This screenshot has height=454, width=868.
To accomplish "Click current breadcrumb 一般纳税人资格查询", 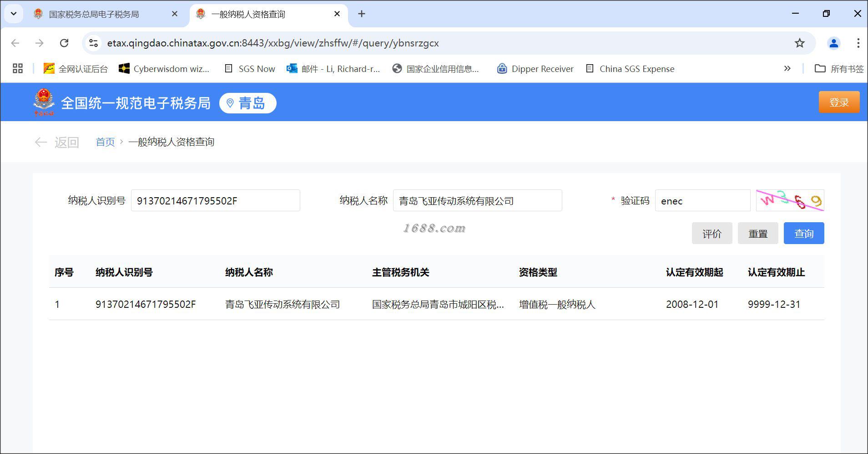I will [171, 142].
